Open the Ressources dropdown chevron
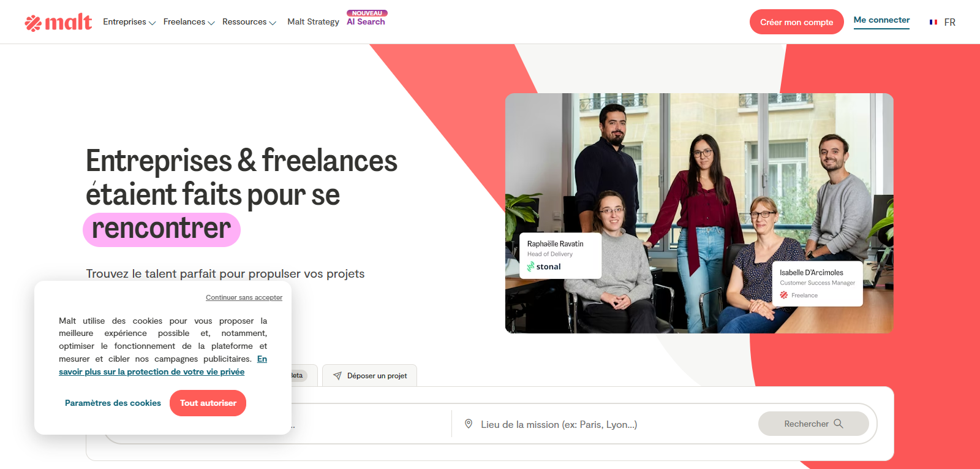This screenshot has height=469, width=980. [x=273, y=23]
